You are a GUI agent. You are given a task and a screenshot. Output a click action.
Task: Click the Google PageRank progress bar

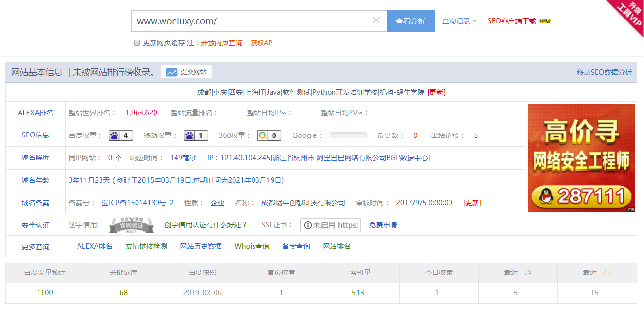(348, 135)
